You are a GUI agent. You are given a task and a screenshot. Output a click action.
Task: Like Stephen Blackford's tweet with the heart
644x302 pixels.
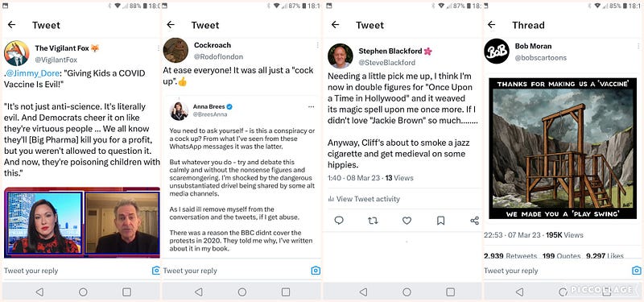tap(407, 221)
